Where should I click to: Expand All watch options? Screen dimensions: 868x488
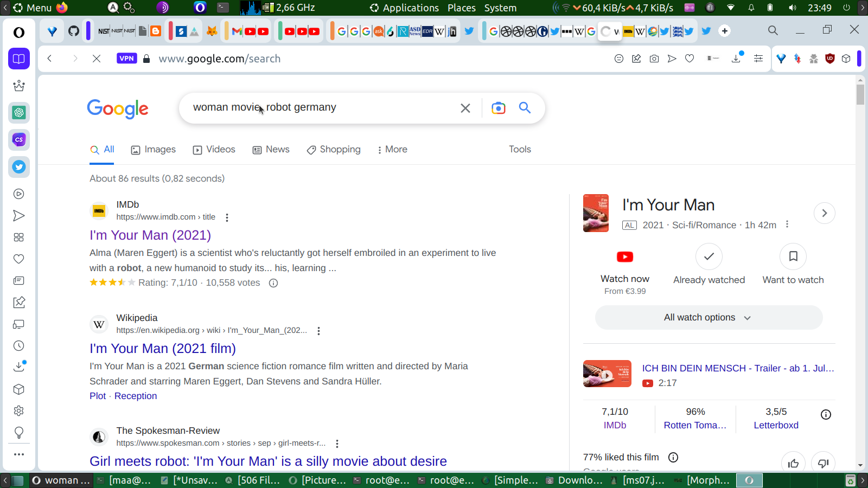click(x=709, y=318)
